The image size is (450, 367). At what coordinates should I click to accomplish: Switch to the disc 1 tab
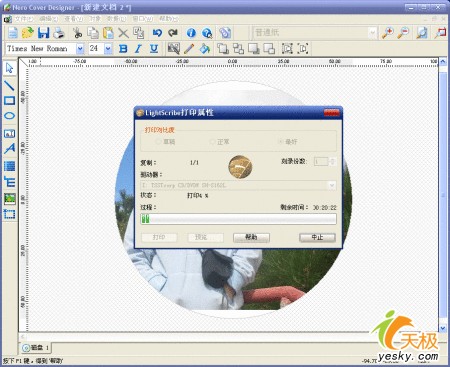tap(36, 348)
